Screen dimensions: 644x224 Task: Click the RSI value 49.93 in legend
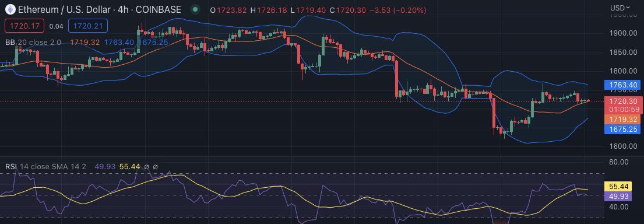pos(105,167)
